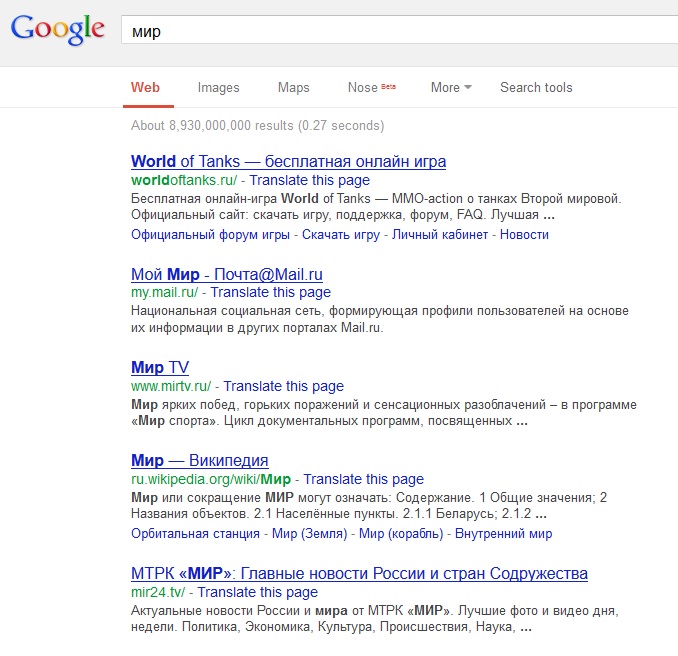Open Внутренний мир sitelink
Image resolution: width=678 pixels, height=656 pixels.
503,534
